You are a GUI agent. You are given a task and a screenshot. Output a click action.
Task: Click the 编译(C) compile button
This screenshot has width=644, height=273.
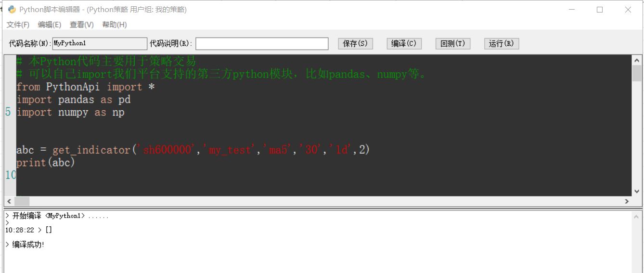[404, 43]
